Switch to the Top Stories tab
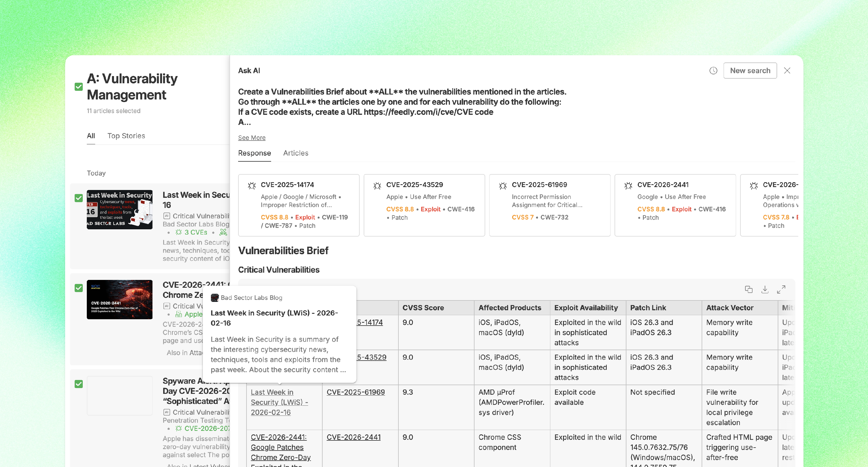 pyautogui.click(x=126, y=136)
